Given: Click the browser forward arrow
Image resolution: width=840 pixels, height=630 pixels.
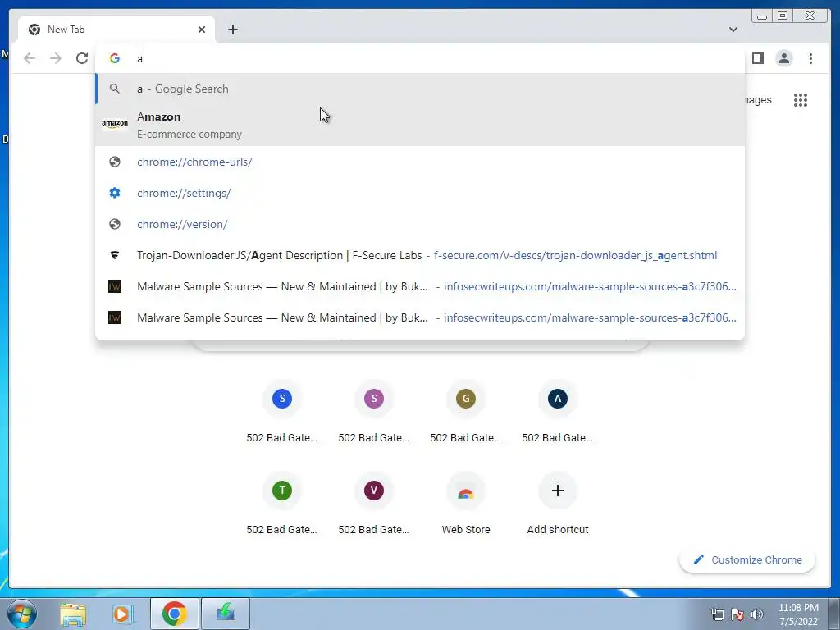Looking at the screenshot, I should [x=56, y=58].
